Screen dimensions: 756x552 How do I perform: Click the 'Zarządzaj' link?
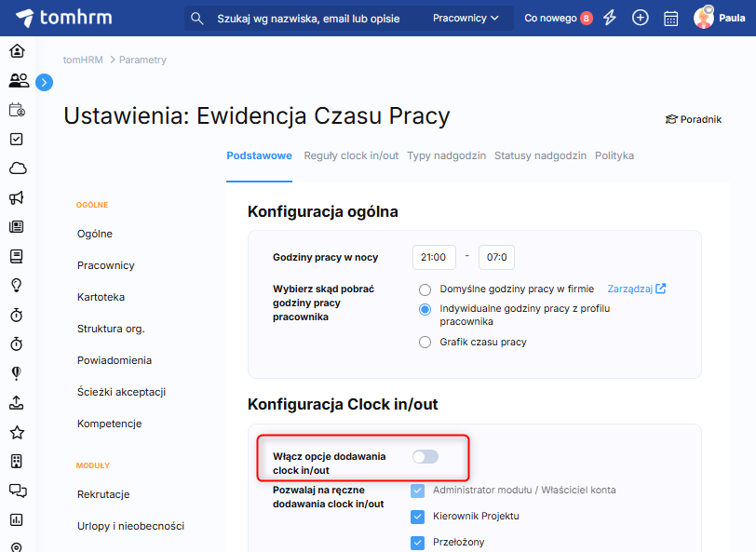636,289
